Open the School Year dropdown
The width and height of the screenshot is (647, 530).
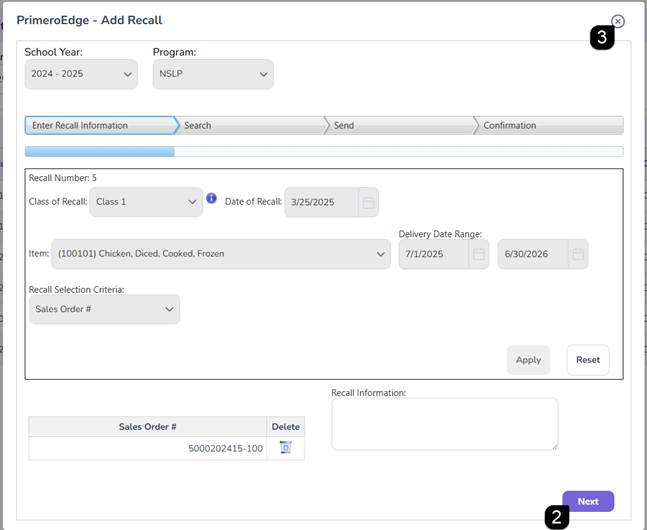tap(81, 74)
